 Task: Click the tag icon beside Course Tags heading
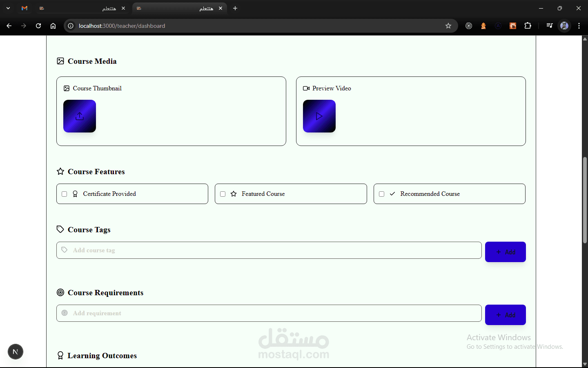[60, 229]
